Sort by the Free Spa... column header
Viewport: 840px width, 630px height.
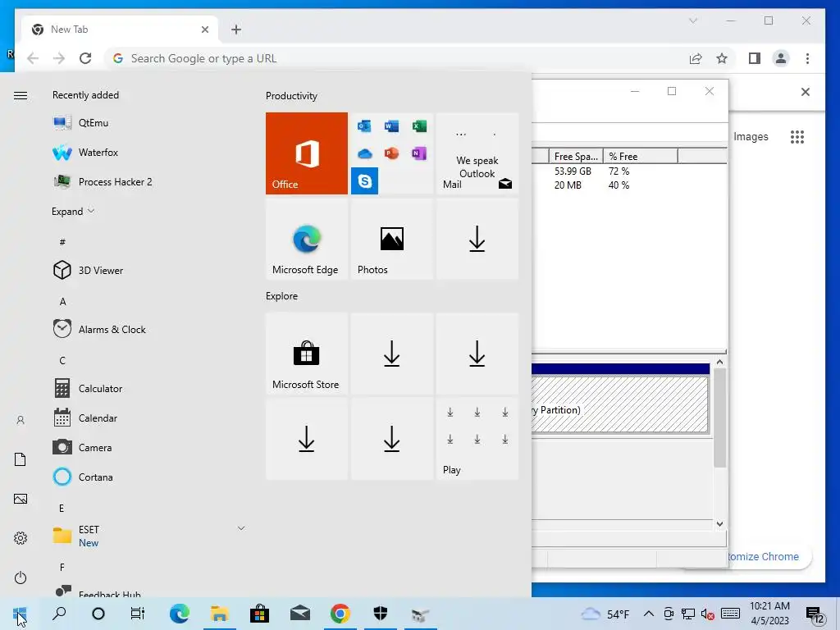pos(576,157)
